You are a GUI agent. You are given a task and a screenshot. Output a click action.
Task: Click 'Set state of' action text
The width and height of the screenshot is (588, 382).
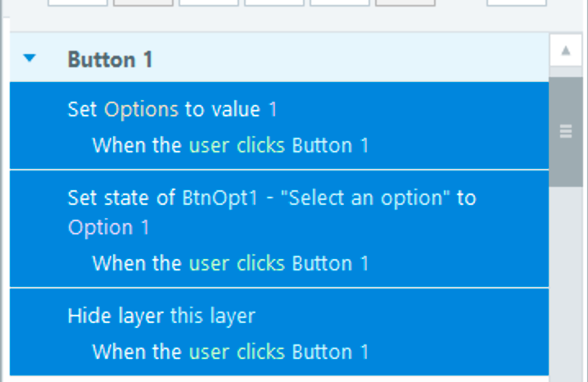121,198
